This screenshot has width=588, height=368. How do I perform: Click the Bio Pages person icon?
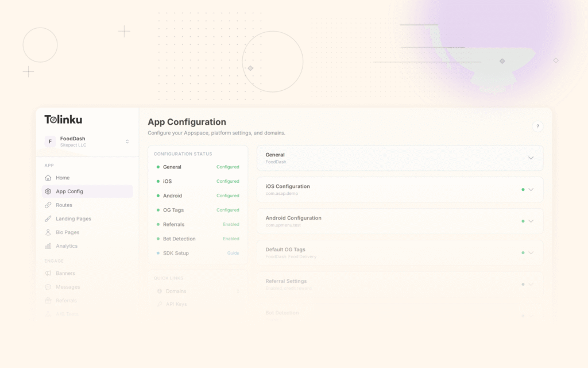pyautogui.click(x=48, y=232)
